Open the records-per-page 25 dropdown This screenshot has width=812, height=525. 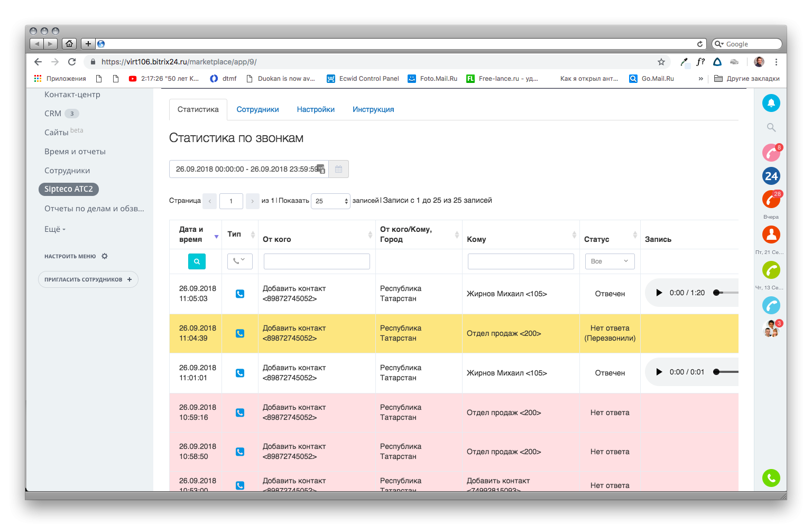tap(330, 201)
